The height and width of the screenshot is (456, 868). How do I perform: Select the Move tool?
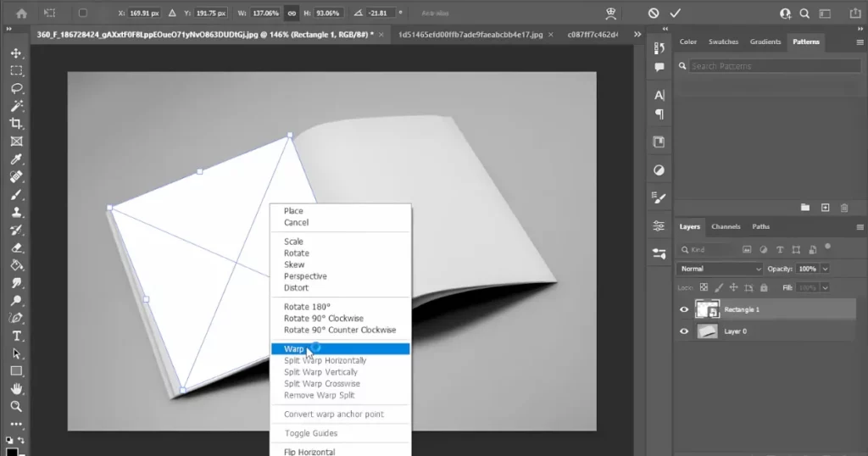coord(16,53)
